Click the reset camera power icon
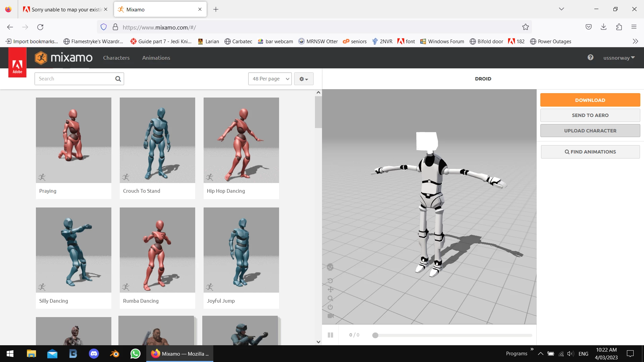Viewport: 644px width, 362px height. pyautogui.click(x=330, y=307)
